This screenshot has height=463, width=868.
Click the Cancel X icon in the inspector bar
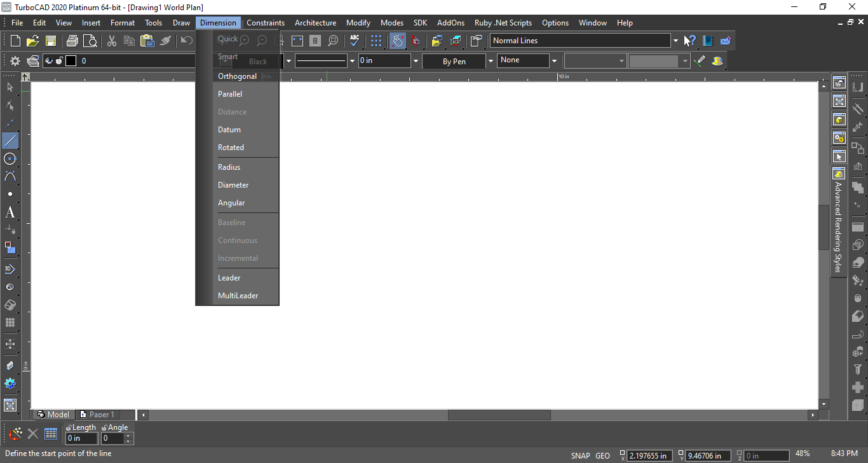coord(33,434)
